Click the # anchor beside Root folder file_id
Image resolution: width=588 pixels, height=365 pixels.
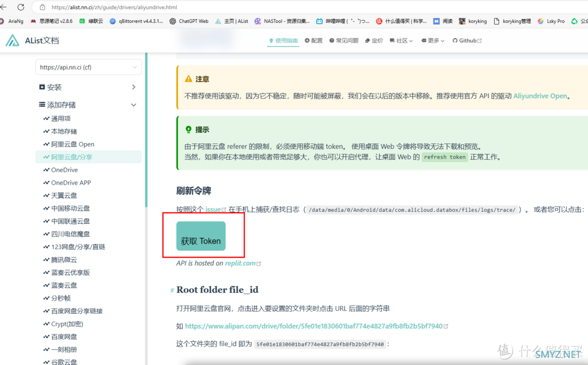tap(172, 290)
